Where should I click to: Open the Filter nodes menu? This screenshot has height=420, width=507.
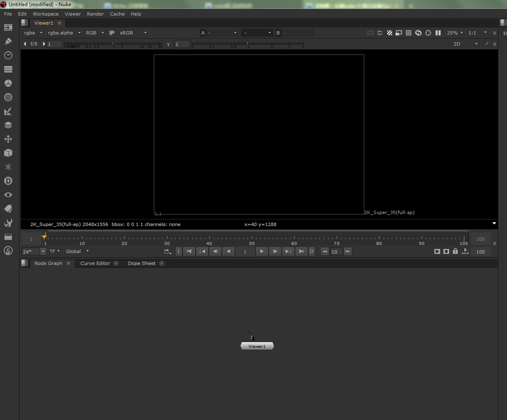[x=8, y=97]
